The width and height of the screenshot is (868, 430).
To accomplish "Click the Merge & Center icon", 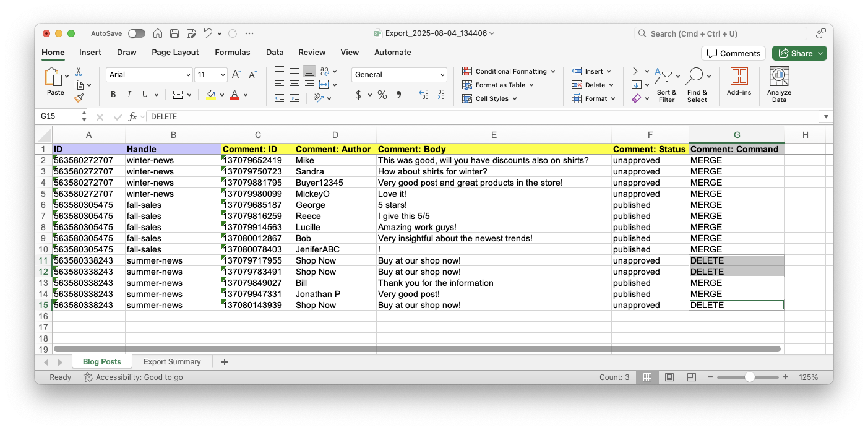I will point(324,85).
